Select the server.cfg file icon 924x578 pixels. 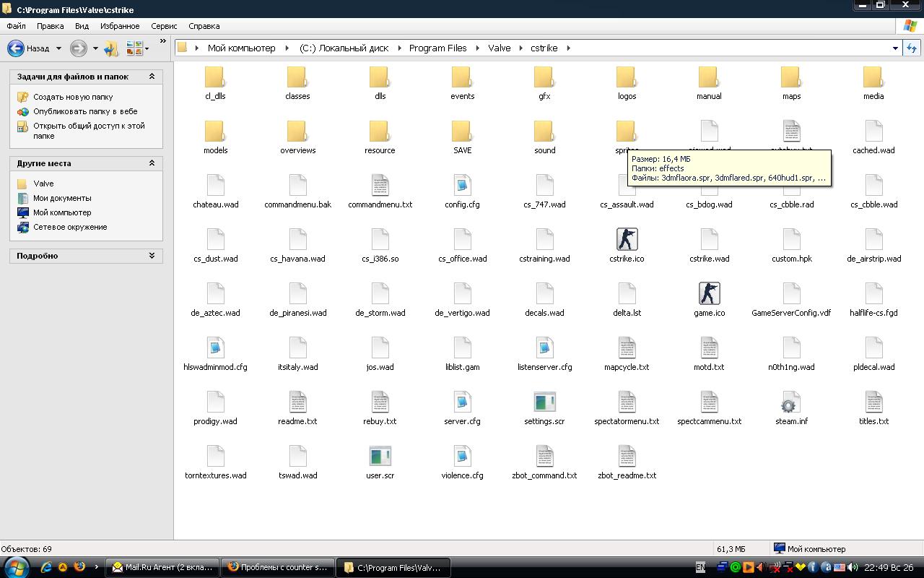462,402
